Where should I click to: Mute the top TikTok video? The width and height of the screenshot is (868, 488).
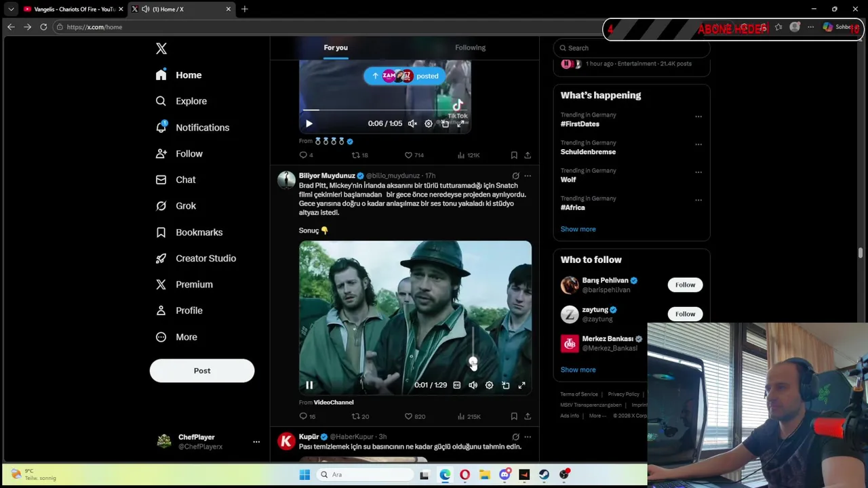412,123
